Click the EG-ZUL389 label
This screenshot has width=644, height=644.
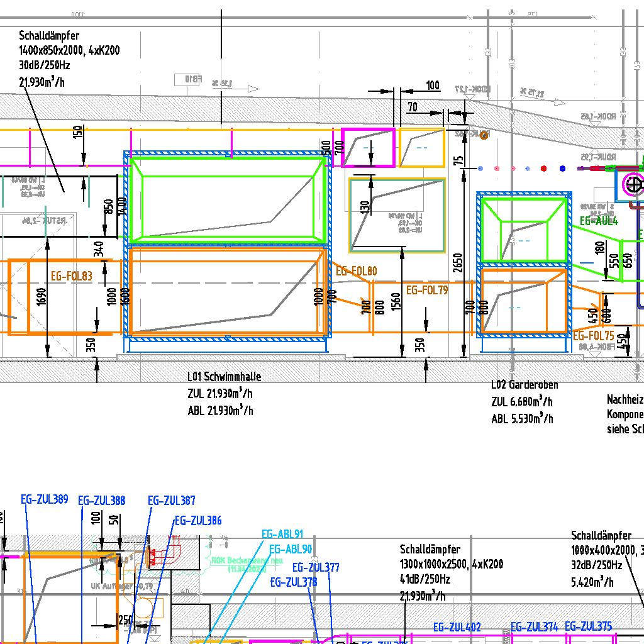point(44,500)
